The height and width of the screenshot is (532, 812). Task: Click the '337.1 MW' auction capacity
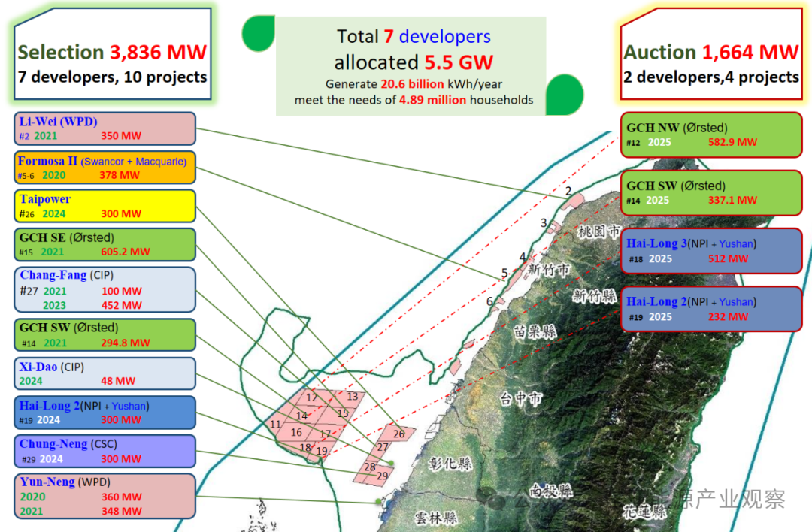point(733,200)
